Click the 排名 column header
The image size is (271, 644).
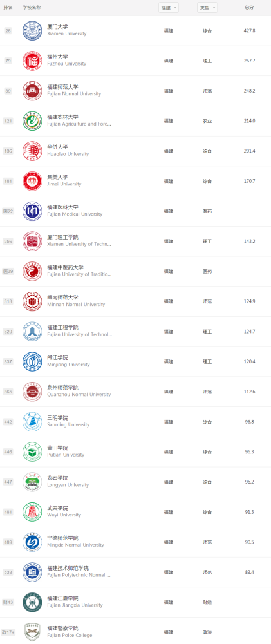point(8,8)
